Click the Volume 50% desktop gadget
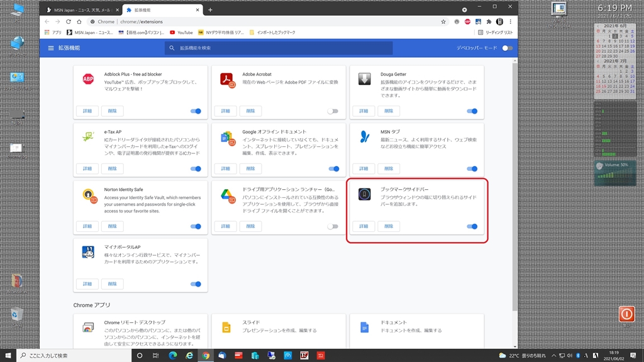 tap(615, 173)
